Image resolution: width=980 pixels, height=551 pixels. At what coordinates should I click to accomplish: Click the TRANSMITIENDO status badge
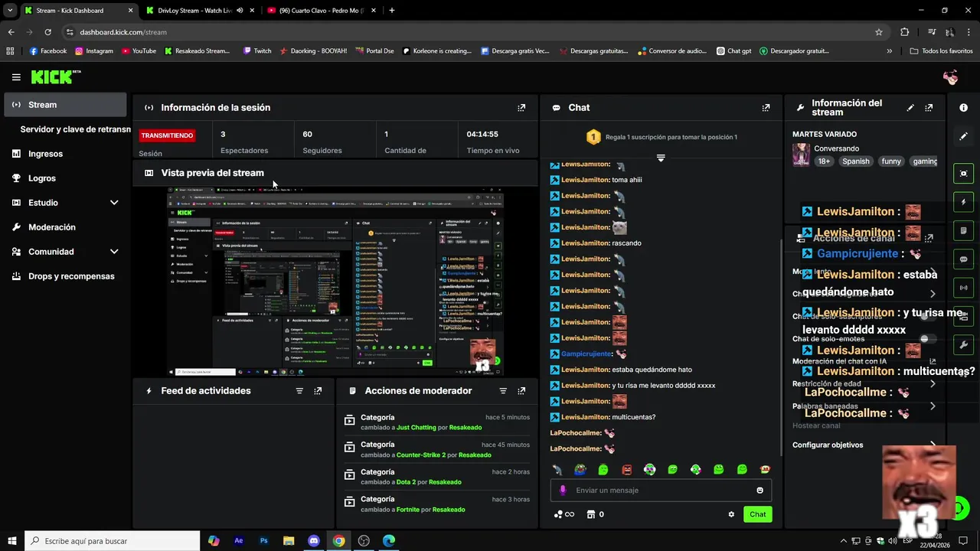pyautogui.click(x=167, y=135)
